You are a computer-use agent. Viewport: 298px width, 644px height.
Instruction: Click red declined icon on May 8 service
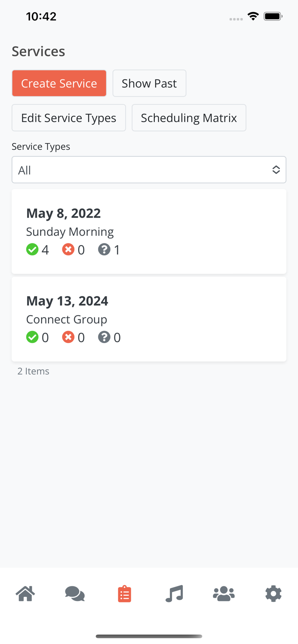point(68,249)
